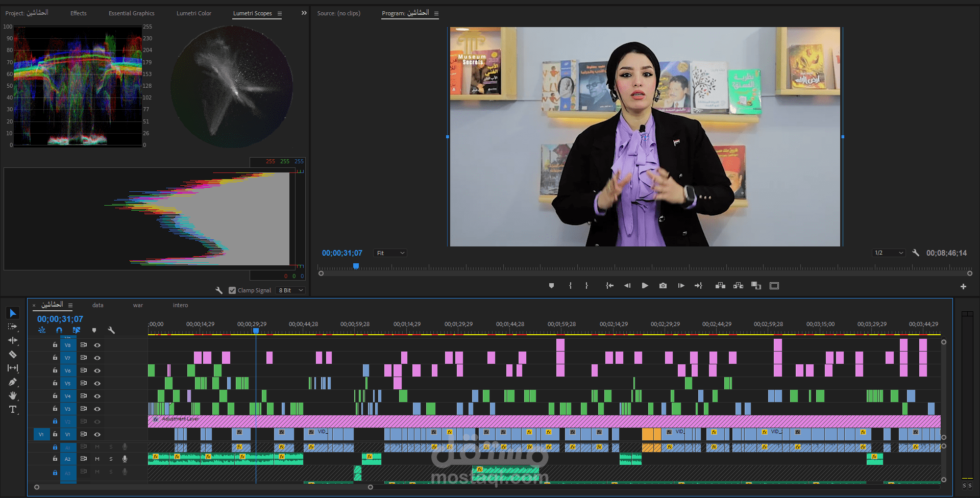Add marker in timeline panel

coord(94,330)
